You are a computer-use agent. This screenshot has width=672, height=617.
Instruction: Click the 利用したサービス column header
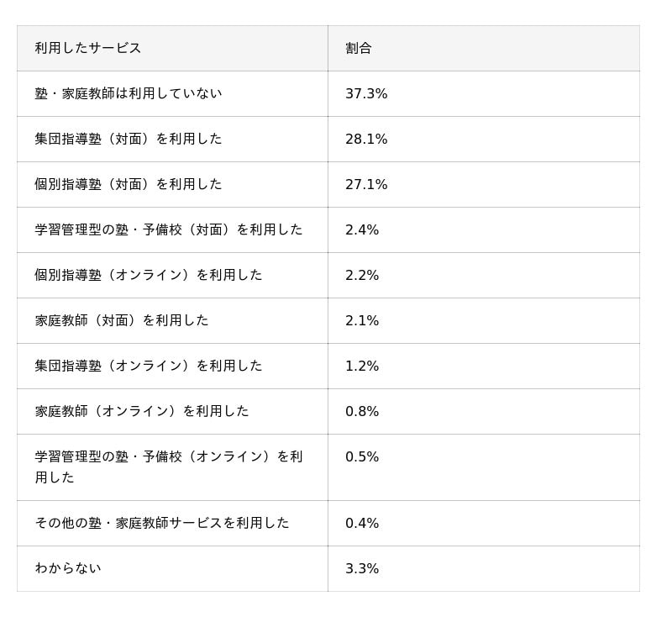(x=88, y=48)
